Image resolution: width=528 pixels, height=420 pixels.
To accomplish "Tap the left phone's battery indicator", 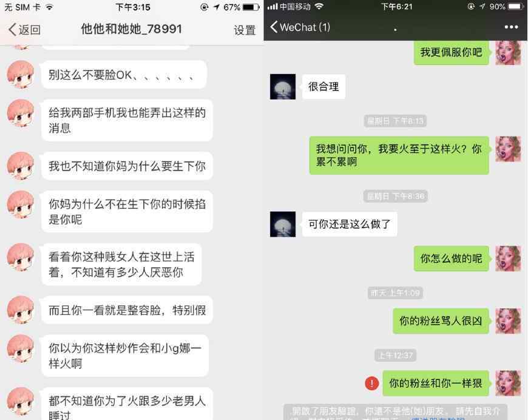I will click(x=251, y=7).
